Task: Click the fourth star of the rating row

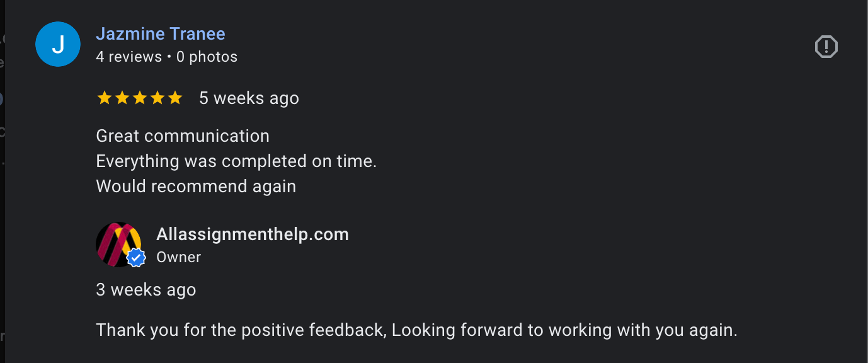Action: pos(158,98)
